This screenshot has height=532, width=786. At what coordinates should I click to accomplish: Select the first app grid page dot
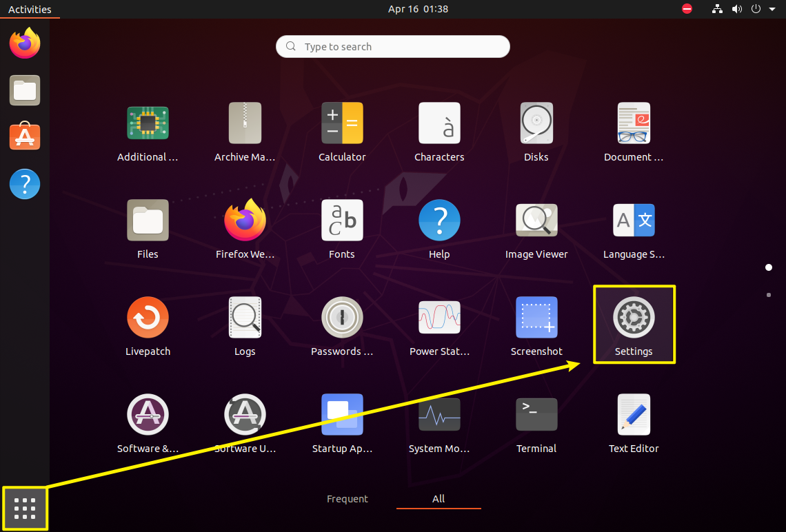coord(769,267)
